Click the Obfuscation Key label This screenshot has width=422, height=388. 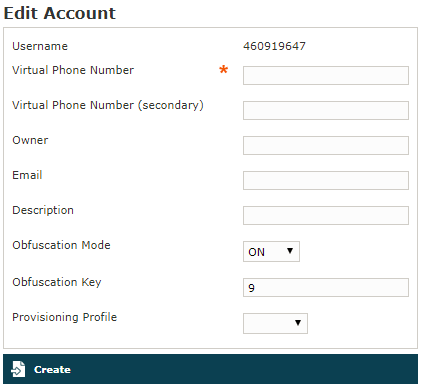tap(57, 282)
